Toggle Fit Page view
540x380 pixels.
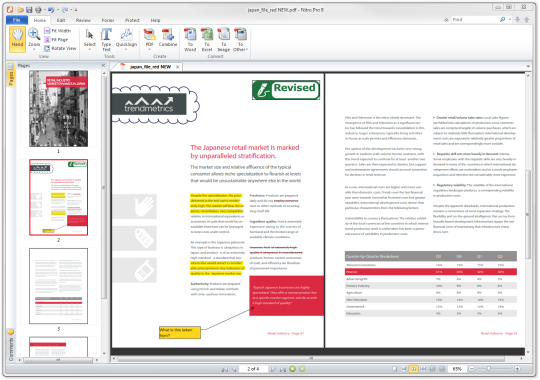[x=56, y=40]
